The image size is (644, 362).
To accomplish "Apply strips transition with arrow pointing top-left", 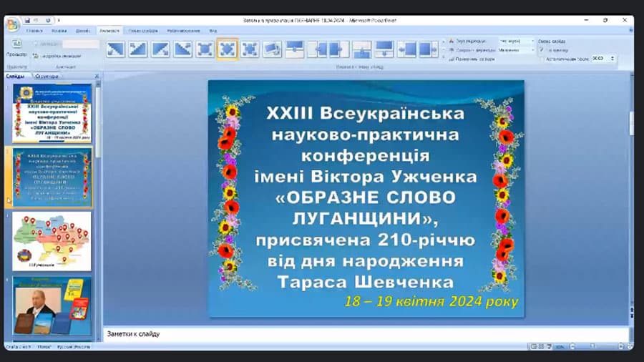I will click(138, 49).
